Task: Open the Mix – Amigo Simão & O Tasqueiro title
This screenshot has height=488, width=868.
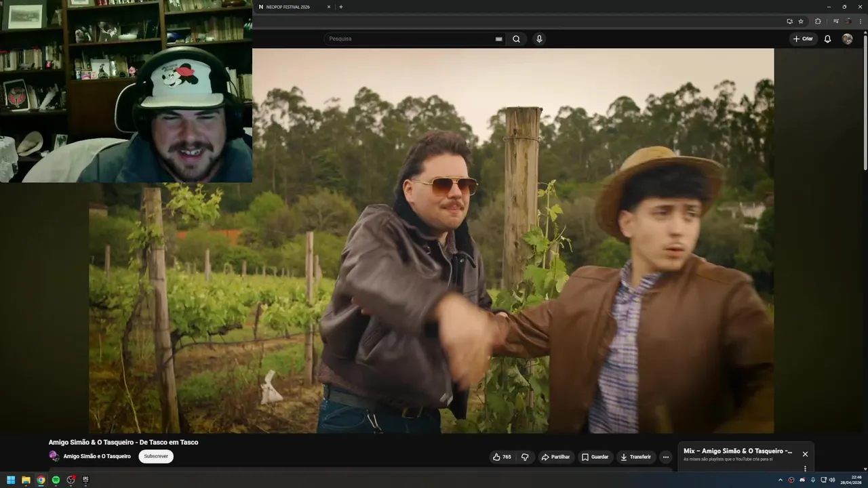Action: coord(738,451)
